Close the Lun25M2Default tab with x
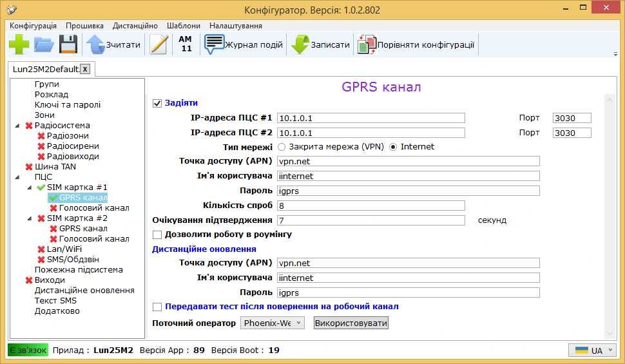Viewport: 625px width, 364px height. click(85, 69)
